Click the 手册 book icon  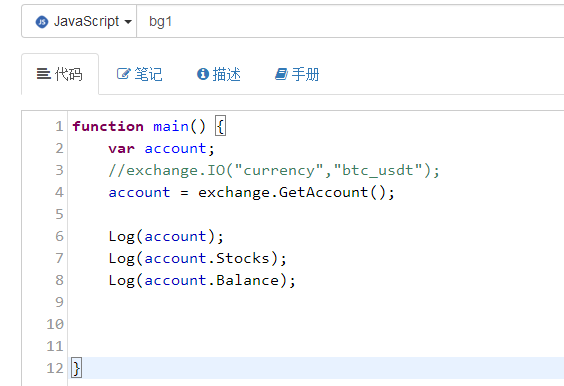point(281,74)
